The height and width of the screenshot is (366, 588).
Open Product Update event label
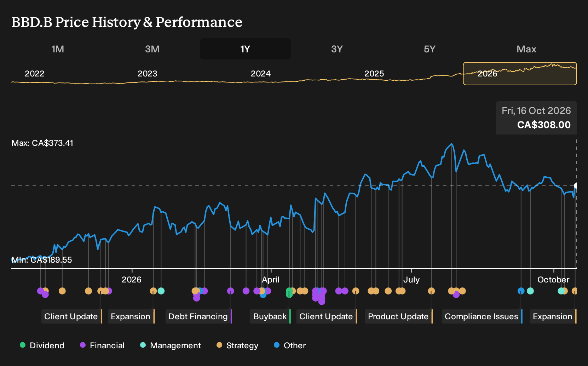pyautogui.click(x=399, y=316)
